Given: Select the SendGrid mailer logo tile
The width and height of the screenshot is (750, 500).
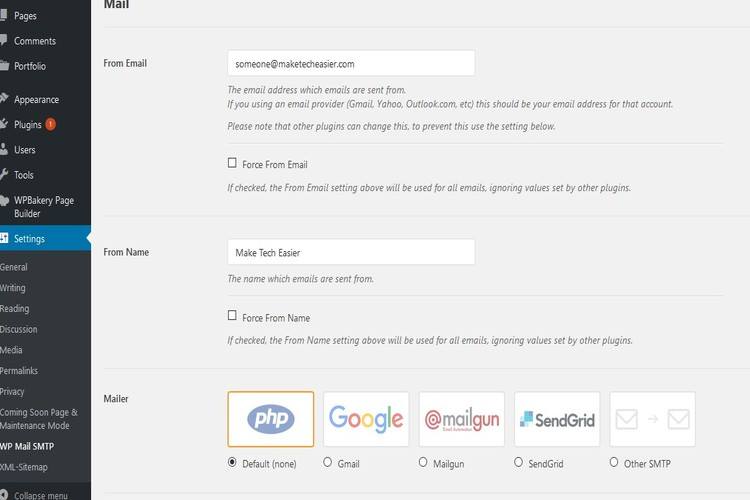Looking at the screenshot, I should [x=557, y=418].
